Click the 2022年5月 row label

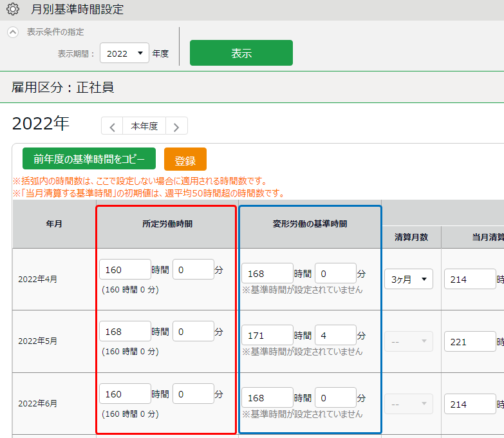pos(37,341)
